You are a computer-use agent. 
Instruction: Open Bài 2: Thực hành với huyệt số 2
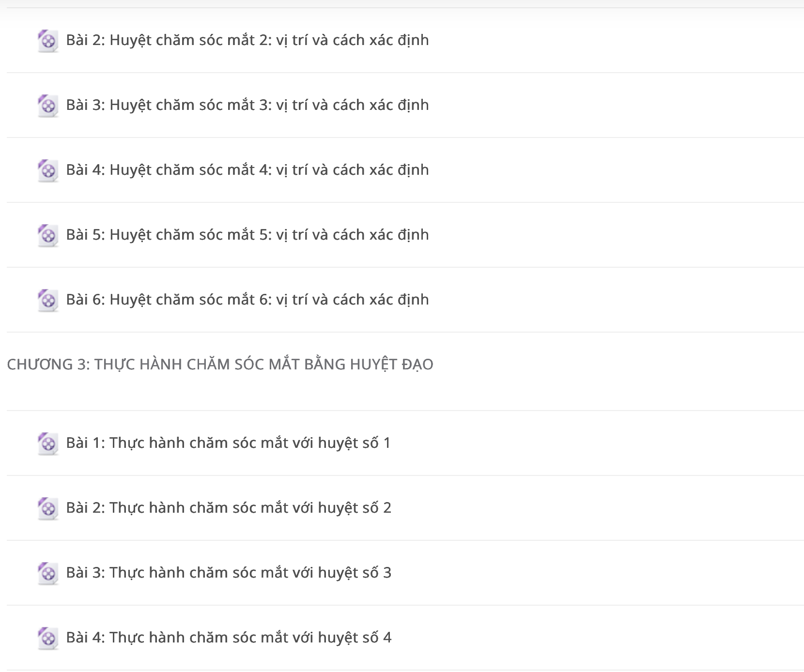click(229, 508)
